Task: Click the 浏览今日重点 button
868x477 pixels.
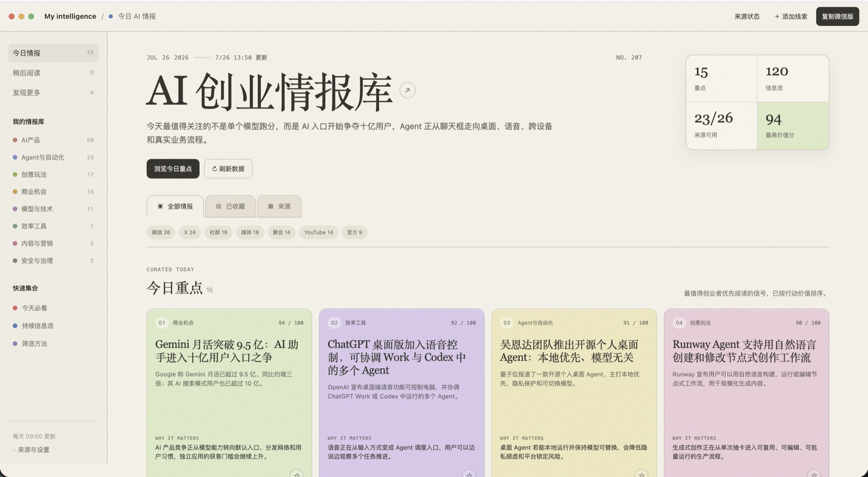Action: [x=173, y=169]
